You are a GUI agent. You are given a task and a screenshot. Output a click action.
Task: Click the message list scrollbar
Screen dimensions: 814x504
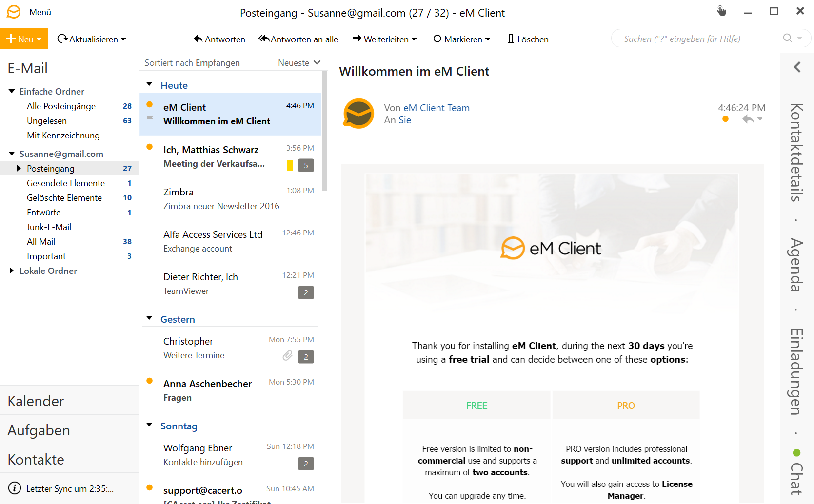324,132
